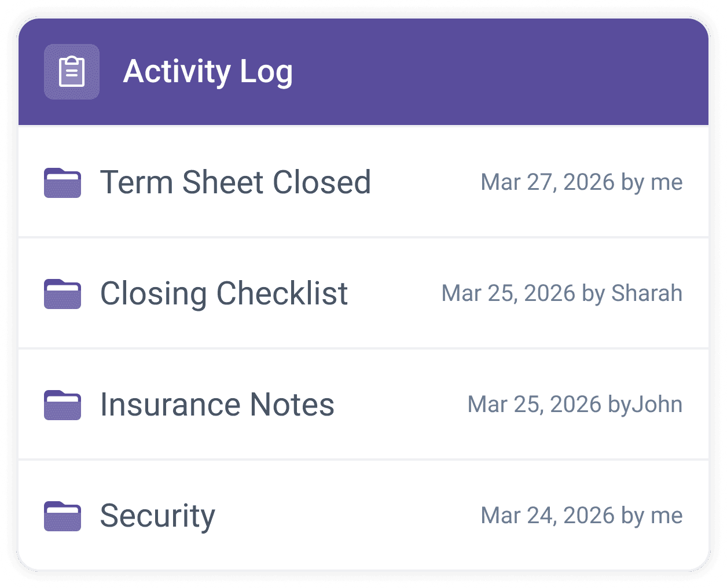
Task: Click folder icon beside Insurance Notes
Action: (63, 405)
